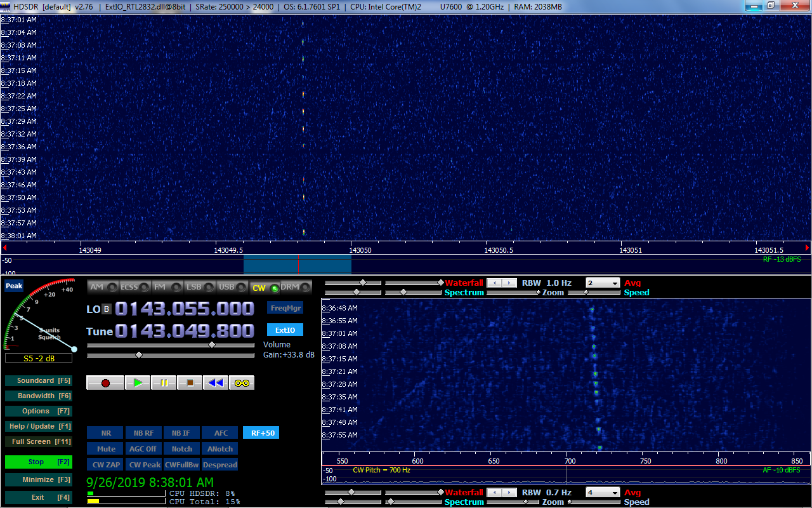
Task: Open Options [F7] menu
Action: click(38, 411)
